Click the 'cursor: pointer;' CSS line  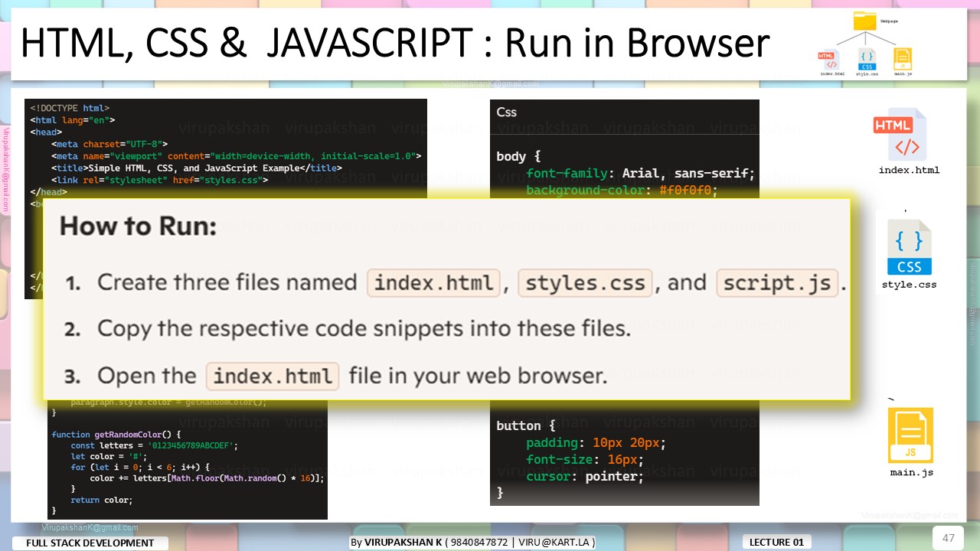(x=585, y=476)
